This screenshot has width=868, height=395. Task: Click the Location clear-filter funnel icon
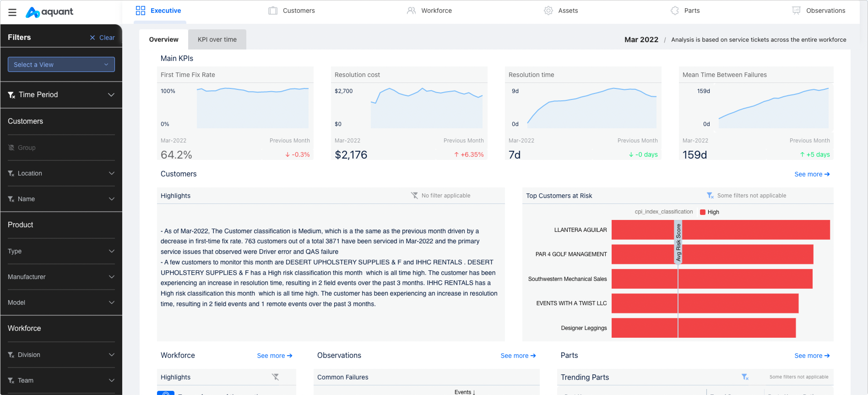[x=11, y=173]
